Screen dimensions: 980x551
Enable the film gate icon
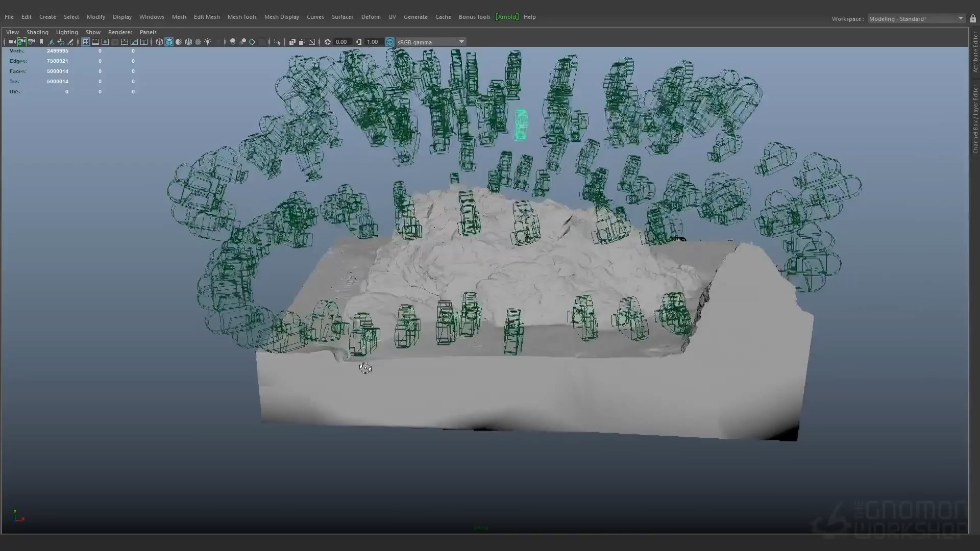95,42
